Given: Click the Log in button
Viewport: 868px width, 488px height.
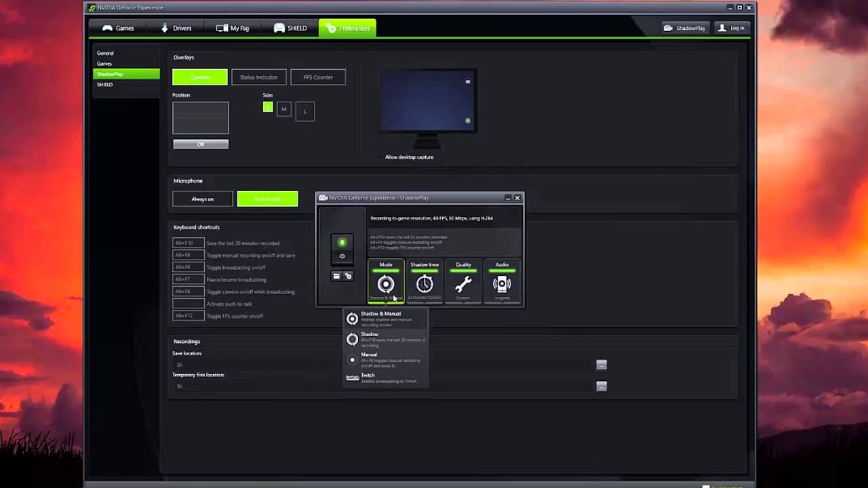Looking at the screenshot, I should click(731, 28).
